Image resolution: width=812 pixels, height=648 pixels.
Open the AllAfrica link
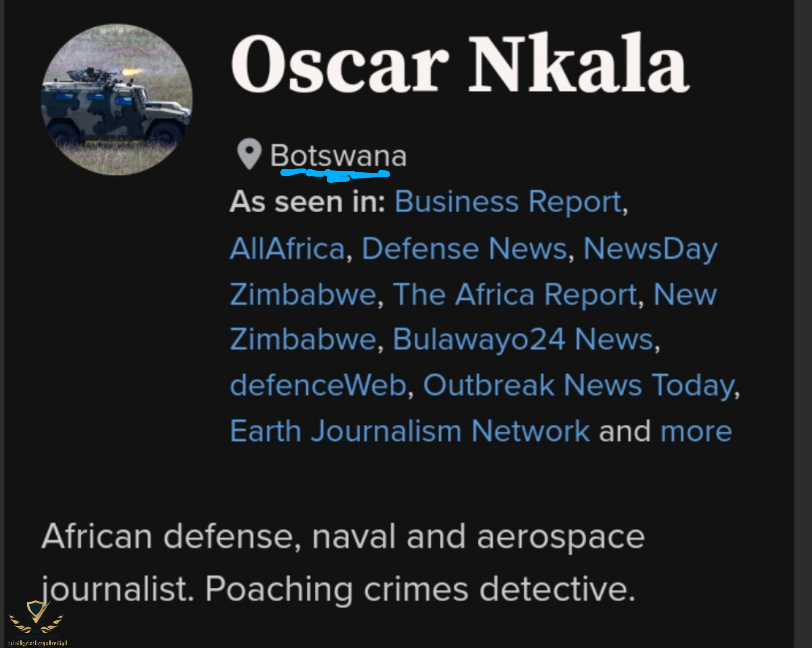(287, 249)
